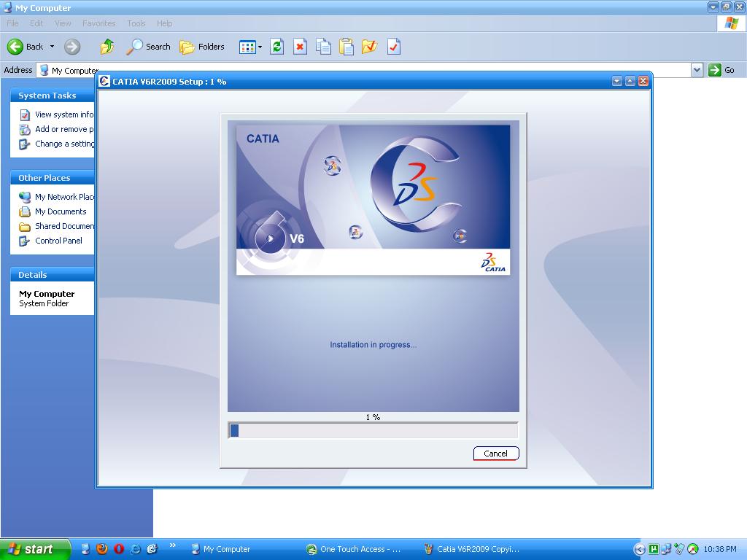Viewport: 747px width, 560px height.
Task: Maximize the CATIA Setup window
Action: (630, 81)
